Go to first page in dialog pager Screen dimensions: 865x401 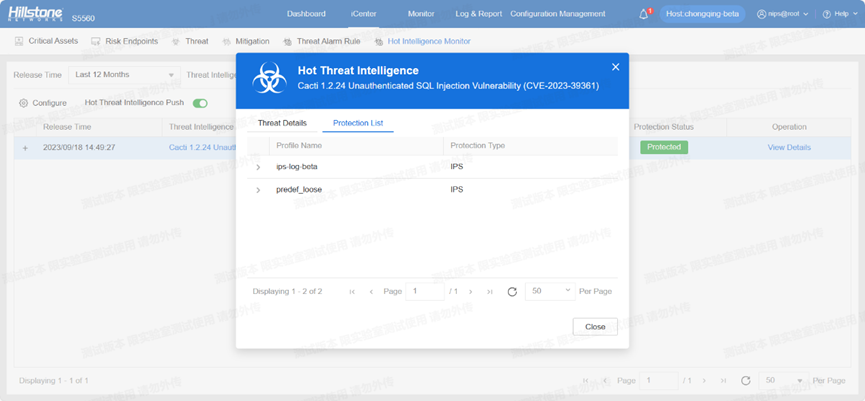[352, 292]
